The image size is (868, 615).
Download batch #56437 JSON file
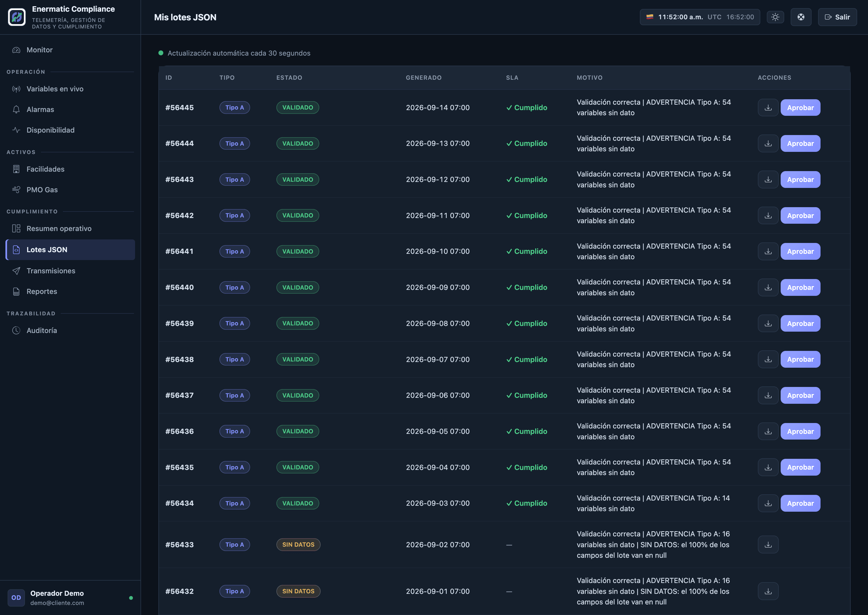[768, 395]
